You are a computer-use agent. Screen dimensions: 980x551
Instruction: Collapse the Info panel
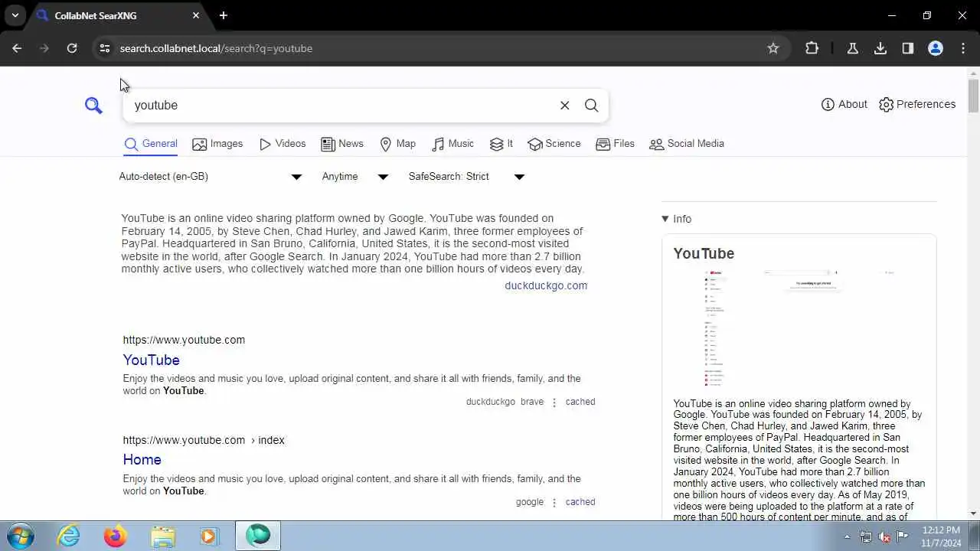[x=677, y=219]
